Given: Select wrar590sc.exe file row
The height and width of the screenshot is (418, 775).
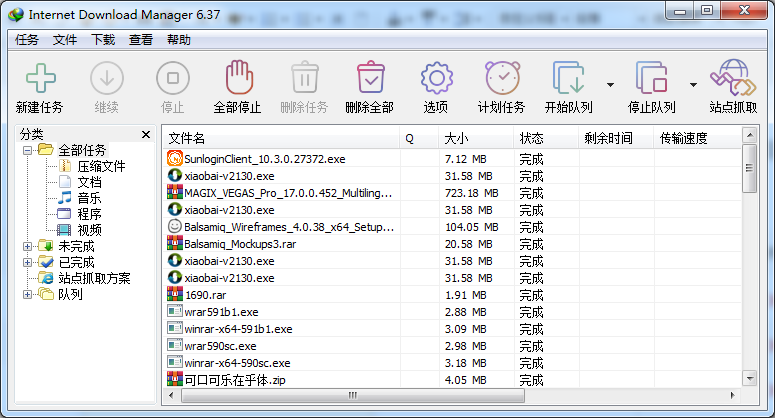Looking at the screenshot, I should pos(452,346).
